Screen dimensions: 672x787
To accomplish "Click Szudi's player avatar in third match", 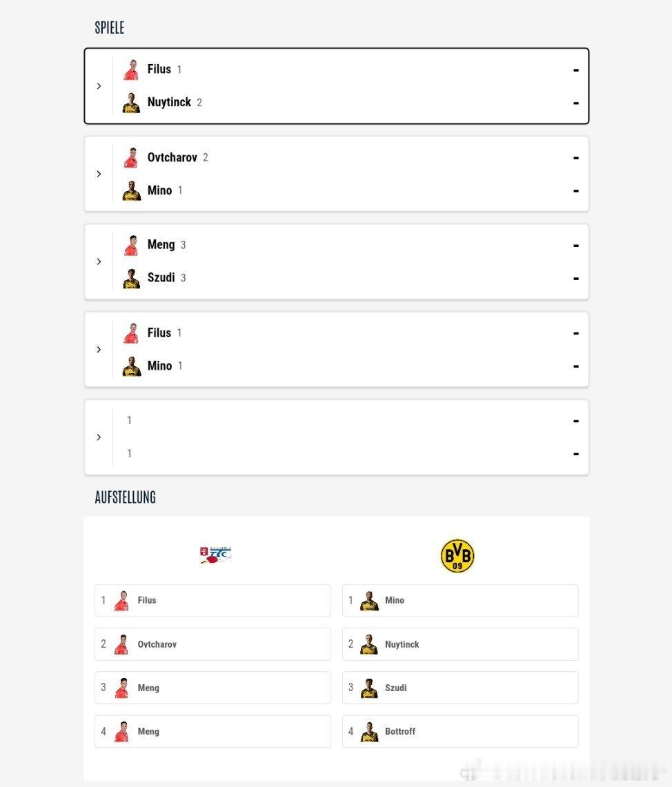I will pyautogui.click(x=131, y=279).
